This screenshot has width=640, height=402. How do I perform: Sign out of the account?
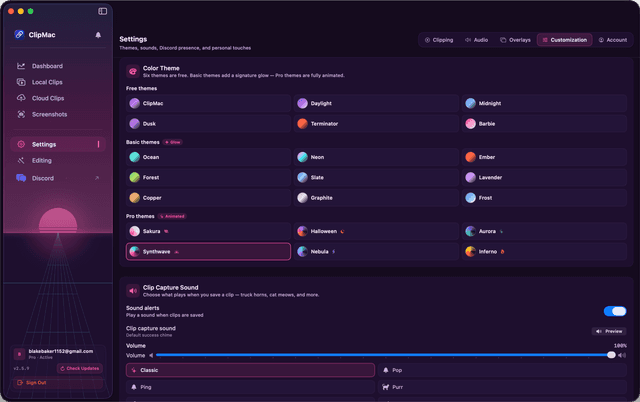coord(58,383)
